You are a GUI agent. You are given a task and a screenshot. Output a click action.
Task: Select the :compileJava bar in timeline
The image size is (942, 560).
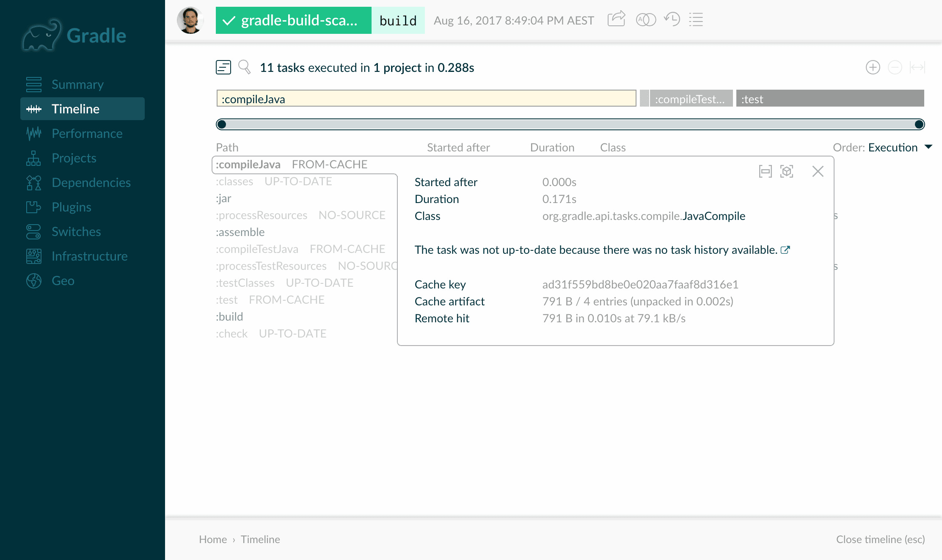point(426,99)
